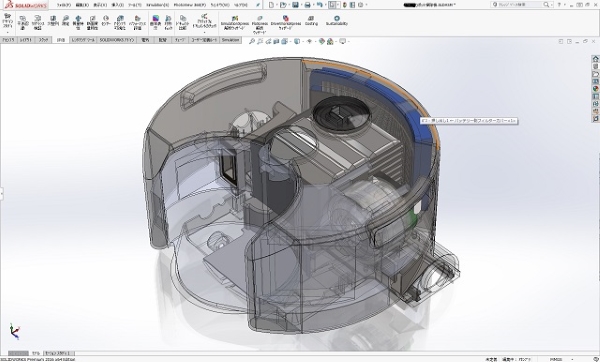Open the Simulation menu in menu bar
This screenshot has width=600, height=362.
tap(158, 5)
